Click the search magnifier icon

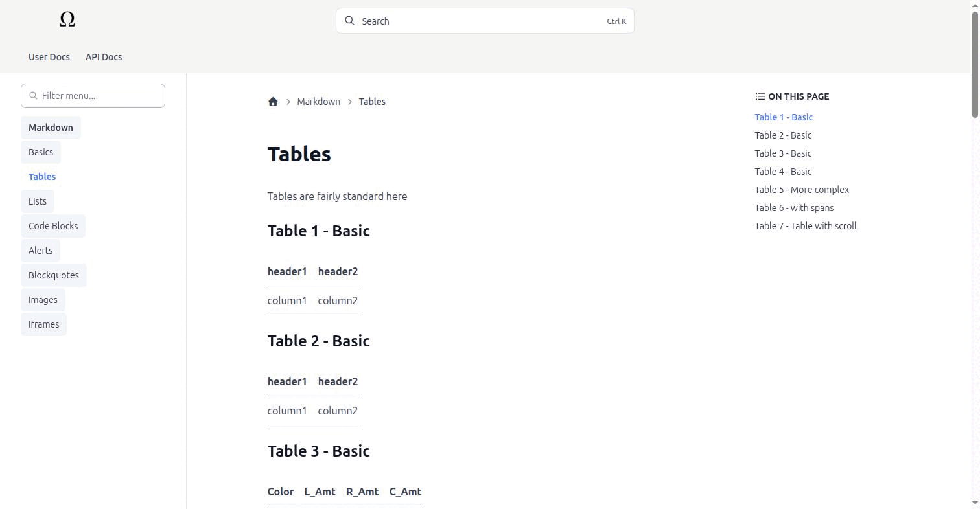[349, 21]
